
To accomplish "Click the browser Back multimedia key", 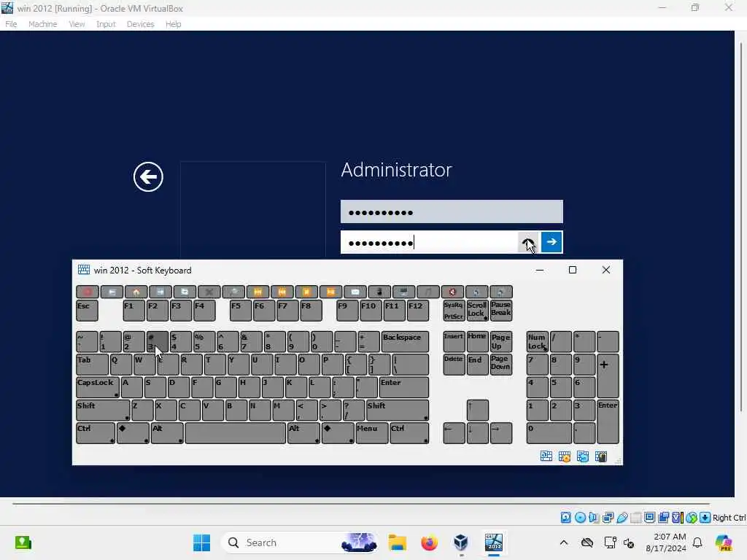I will (x=112, y=292).
